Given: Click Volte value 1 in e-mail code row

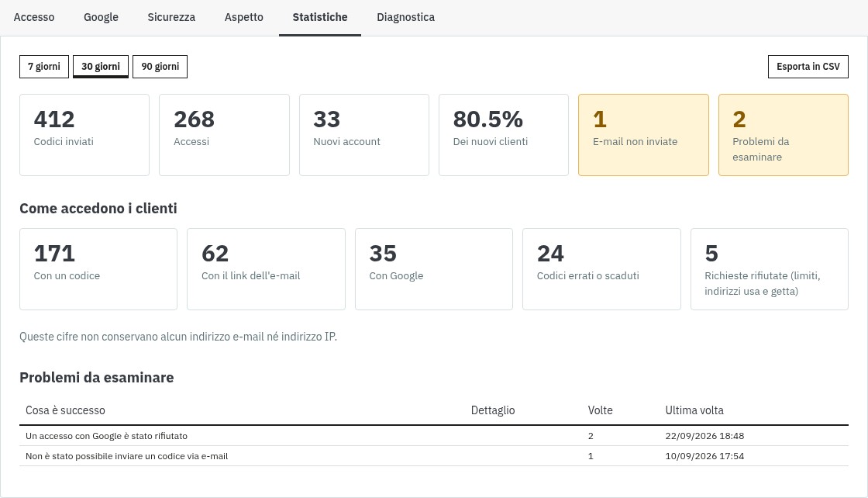Looking at the screenshot, I should [x=591, y=456].
